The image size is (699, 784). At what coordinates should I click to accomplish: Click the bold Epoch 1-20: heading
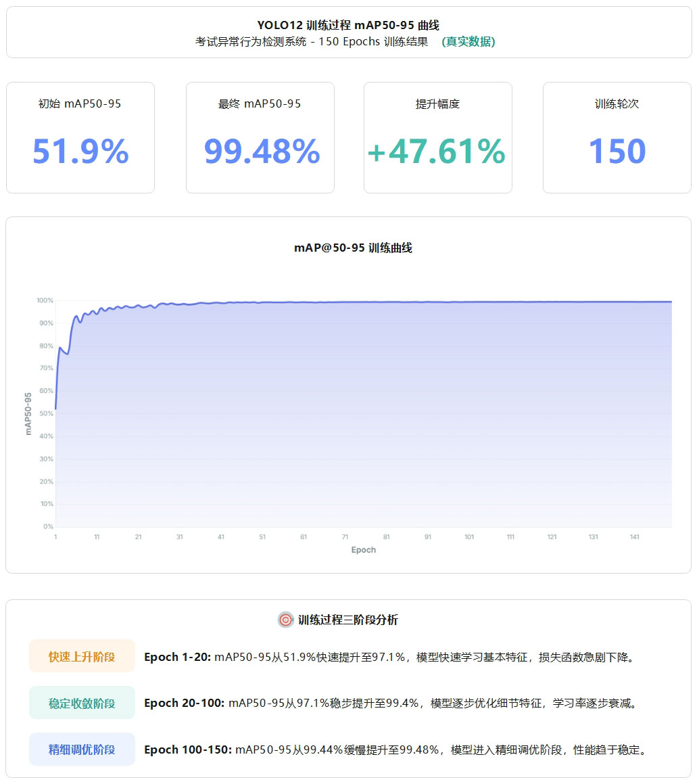pyautogui.click(x=178, y=658)
